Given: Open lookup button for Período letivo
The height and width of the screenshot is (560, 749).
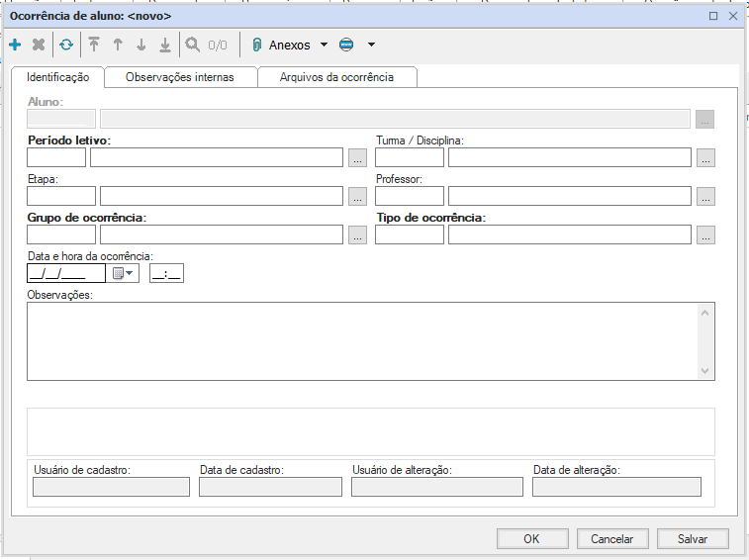Looking at the screenshot, I should pos(357,157).
